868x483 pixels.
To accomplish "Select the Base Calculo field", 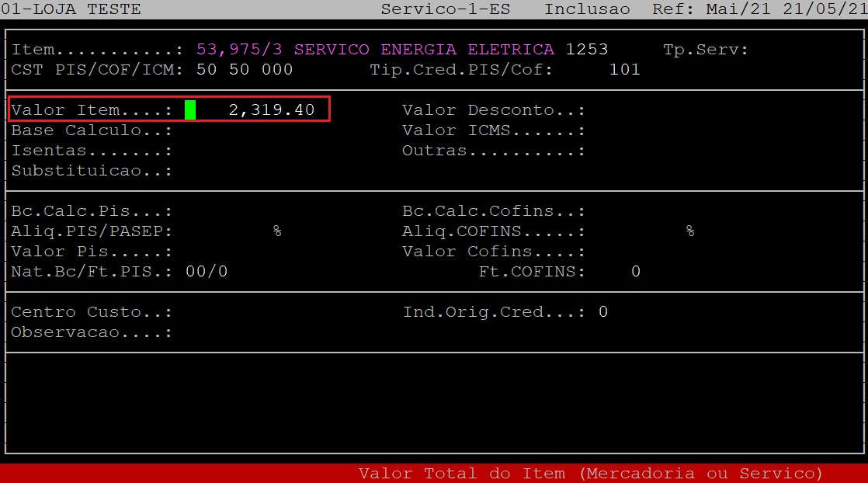I will click(x=248, y=130).
